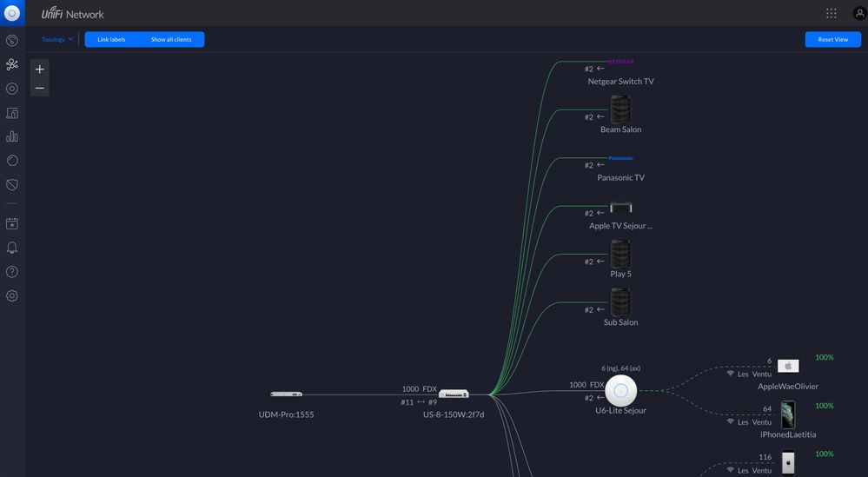Open the UniFi Devices sidebar icon
This screenshot has width=868, height=477.
pyautogui.click(x=12, y=89)
